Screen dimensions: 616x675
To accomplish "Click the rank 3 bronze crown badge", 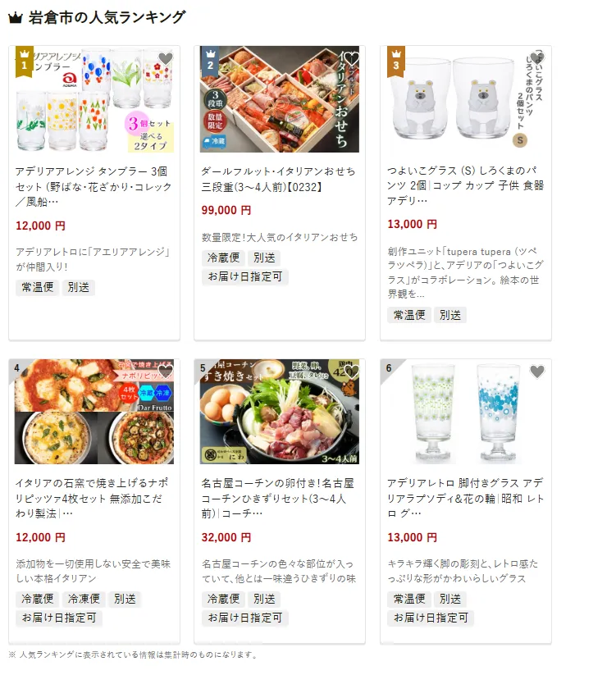I will tap(396, 62).
